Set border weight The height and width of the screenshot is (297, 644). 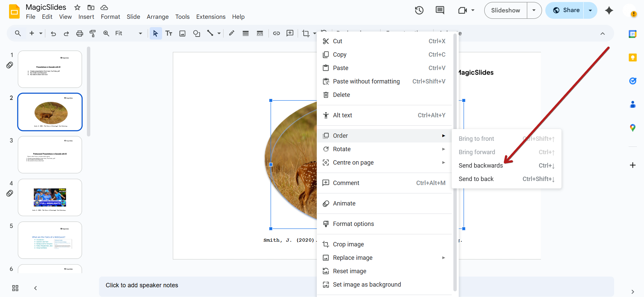[x=246, y=33]
